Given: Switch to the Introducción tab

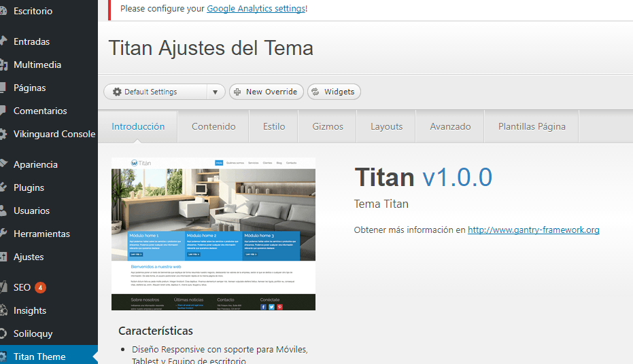Looking at the screenshot, I should tap(138, 126).
